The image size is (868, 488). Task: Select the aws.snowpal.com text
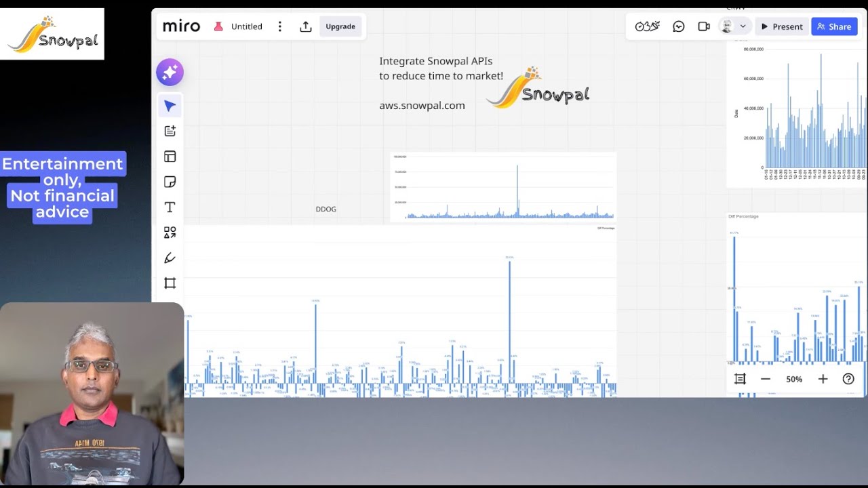coord(422,105)
